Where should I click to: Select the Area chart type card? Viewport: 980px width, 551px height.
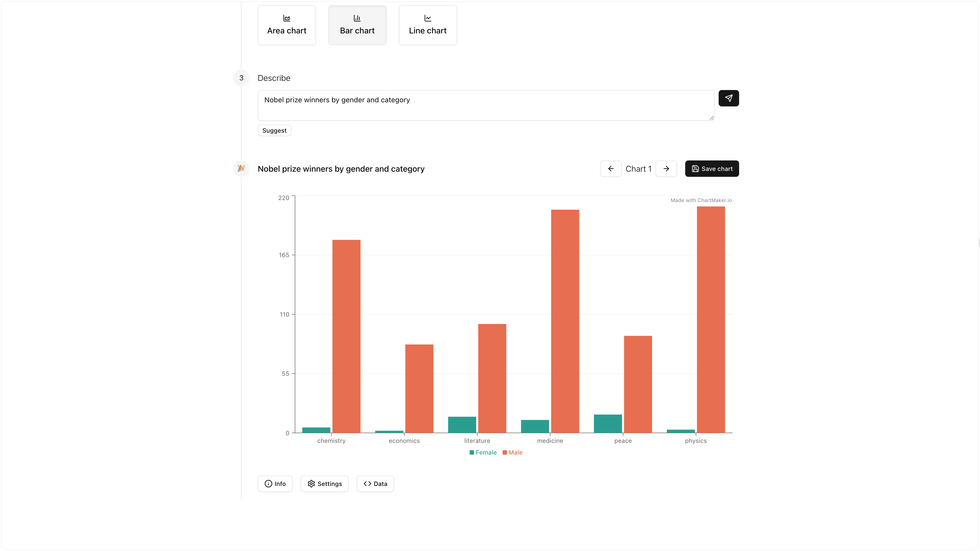point(286,25)
